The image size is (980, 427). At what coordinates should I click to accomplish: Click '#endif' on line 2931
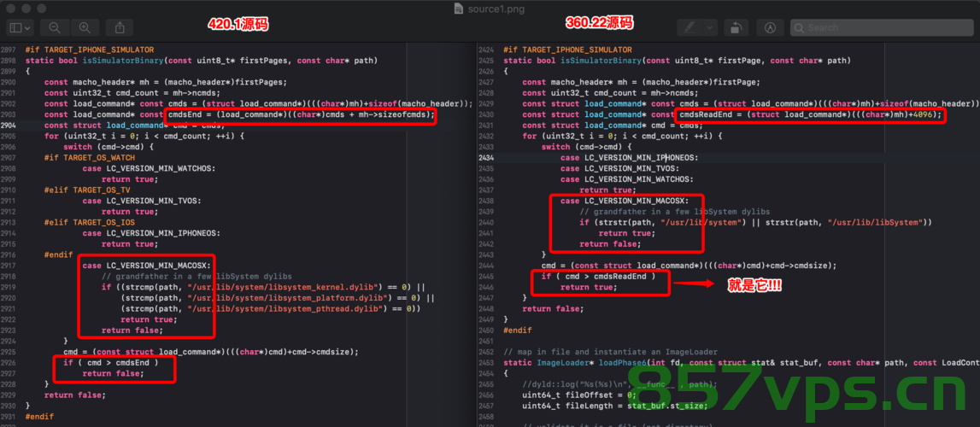coord(39,417)
